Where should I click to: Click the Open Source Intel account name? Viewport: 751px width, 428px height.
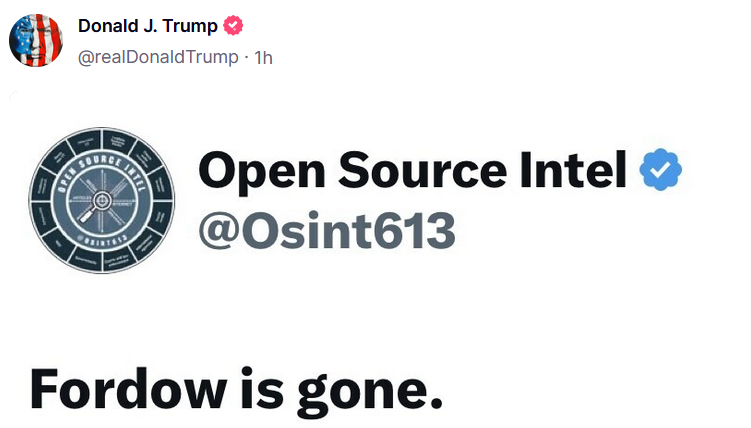(x=412, y=171)
